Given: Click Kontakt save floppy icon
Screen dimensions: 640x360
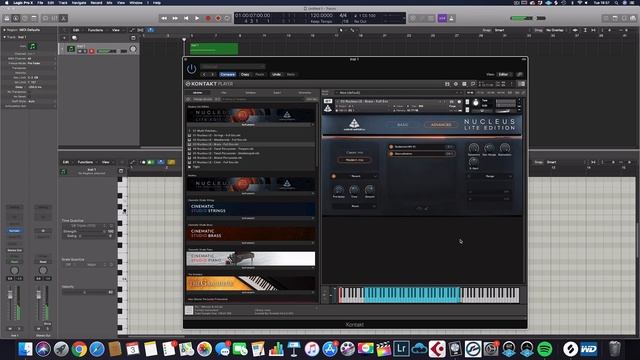Looking at the screenshot, I should click(x=447, y=84).
